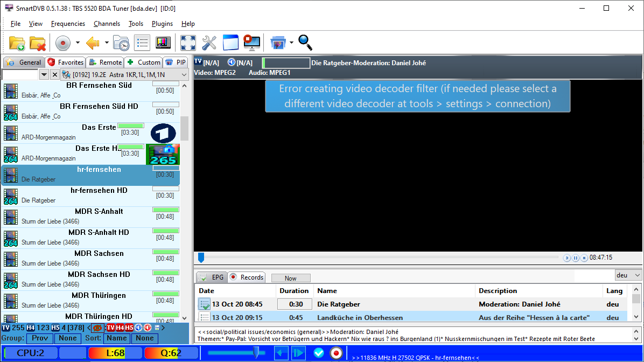Open the back arrow dropdown
The image size is (644, 362).
coord(107,43)
